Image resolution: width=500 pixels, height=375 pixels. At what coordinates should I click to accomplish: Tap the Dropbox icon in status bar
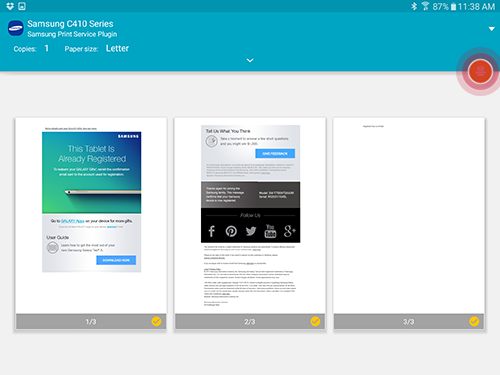coord(10,6)
